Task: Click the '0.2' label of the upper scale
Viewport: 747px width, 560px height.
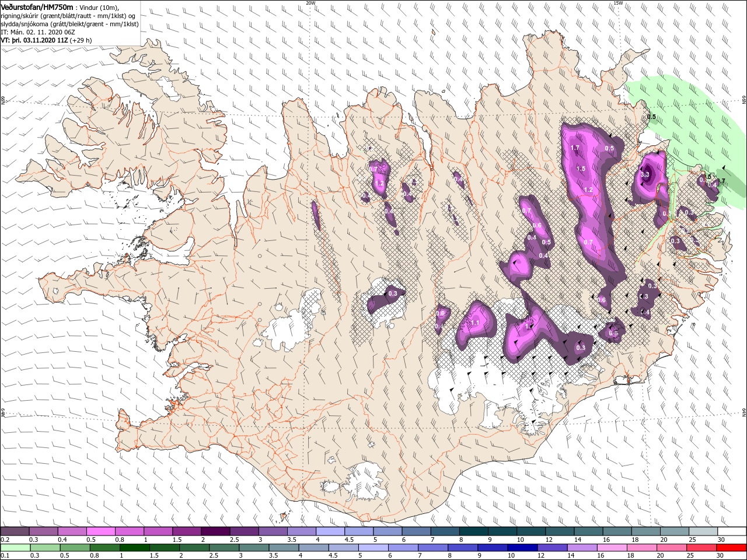Action: click(5, 540)
